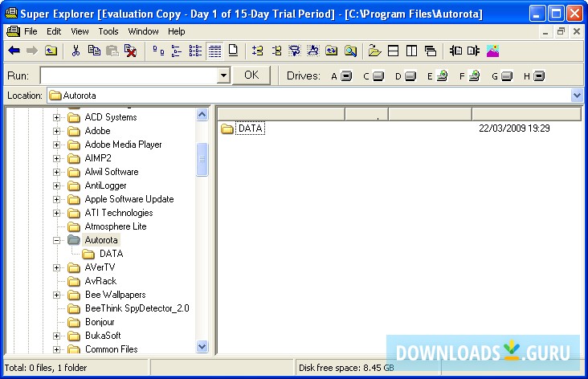Open drive D

406,76
